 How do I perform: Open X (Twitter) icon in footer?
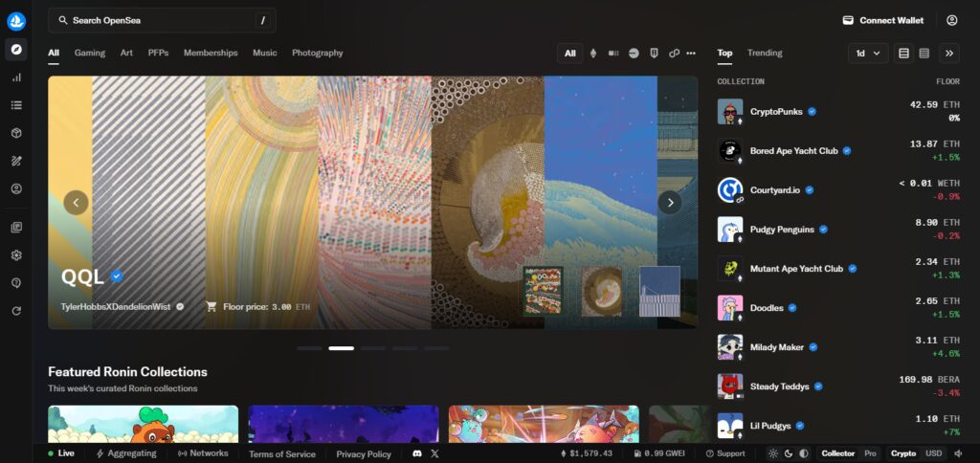pos(435,453)
